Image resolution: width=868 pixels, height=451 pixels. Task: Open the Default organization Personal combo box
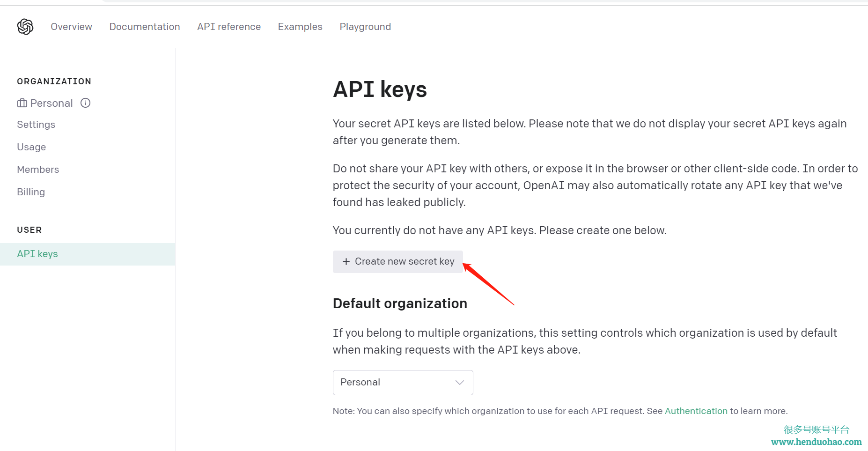[403, 383]
